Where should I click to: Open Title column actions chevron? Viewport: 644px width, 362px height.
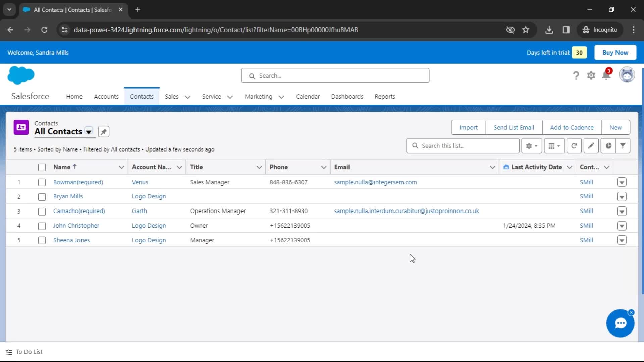(x=259, y=167)
